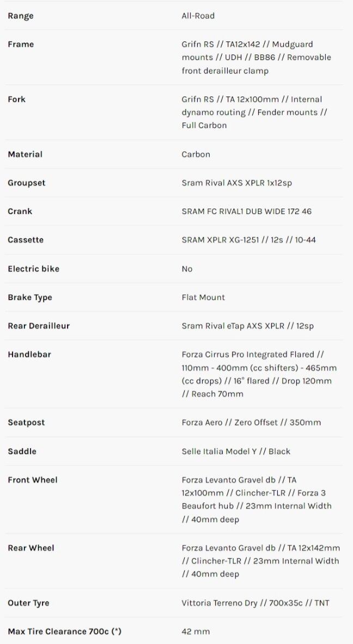Click the Range row label
The width and height of the screenshot is (353, 644).
coord(21,16)
